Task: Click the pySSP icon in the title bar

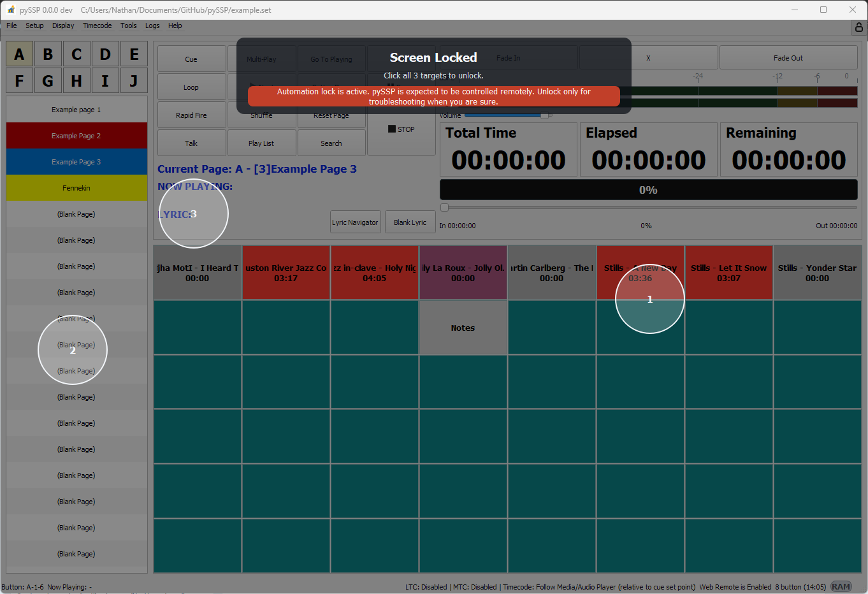Action: tap(10, 10)
